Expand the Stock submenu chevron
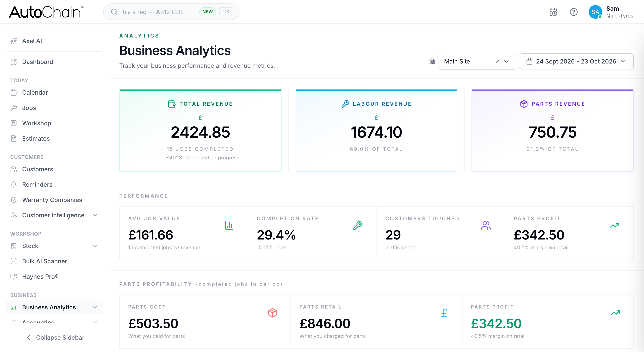The height and width of the screenshot is (352, 644). click(x=95, y=246)
